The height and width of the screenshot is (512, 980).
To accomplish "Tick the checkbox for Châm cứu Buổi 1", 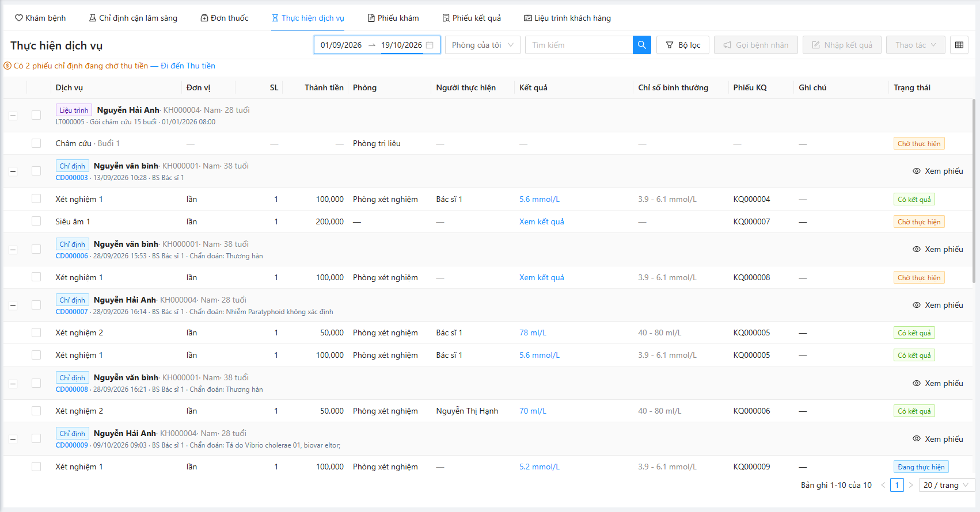I will tap(36, 143).
